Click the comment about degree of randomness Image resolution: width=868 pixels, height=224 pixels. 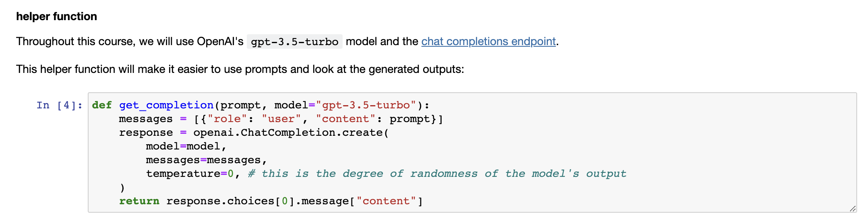tap(437, 174)
